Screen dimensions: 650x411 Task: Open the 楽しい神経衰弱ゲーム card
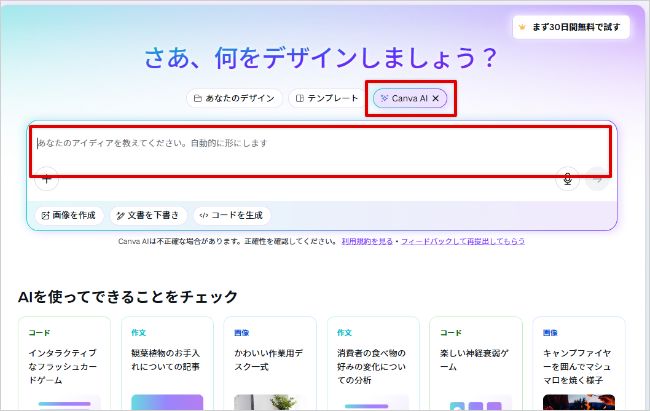475,363
